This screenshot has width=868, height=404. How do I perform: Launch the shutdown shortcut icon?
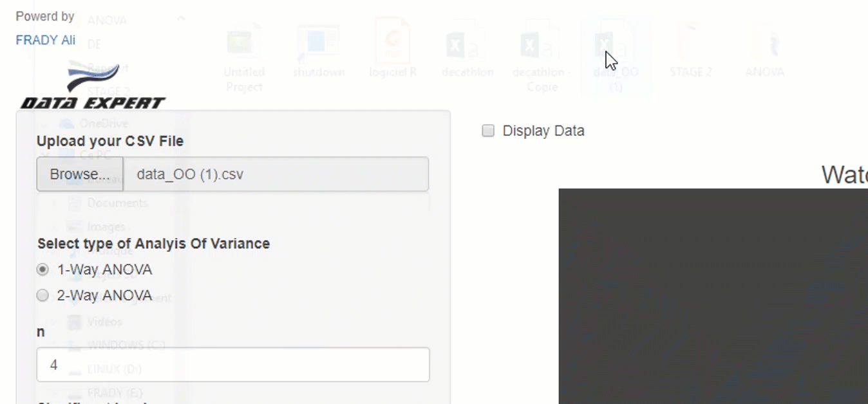319,45
